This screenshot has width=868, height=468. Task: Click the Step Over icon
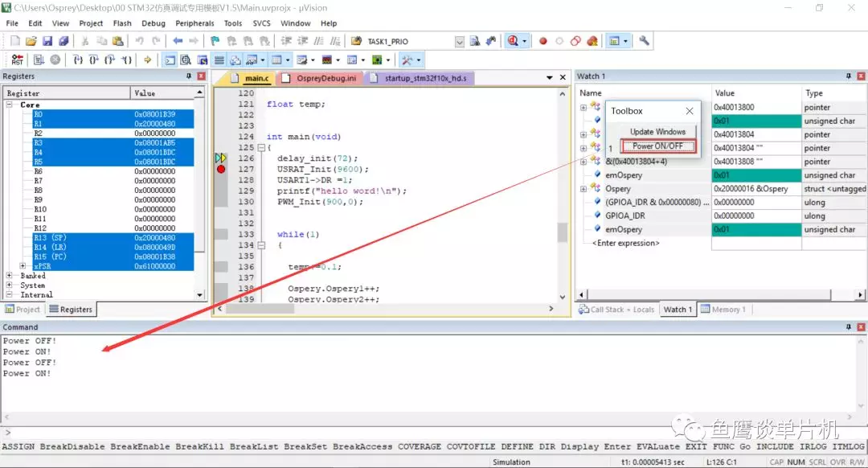(x=94, y=60)
